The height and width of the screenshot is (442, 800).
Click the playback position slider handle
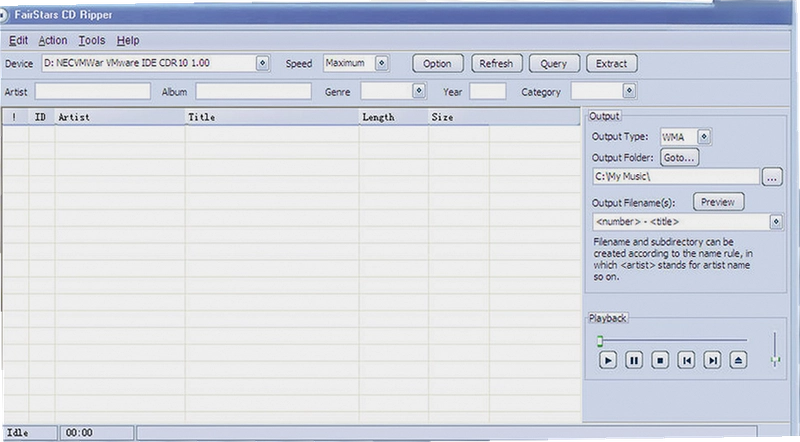(600, 341)
